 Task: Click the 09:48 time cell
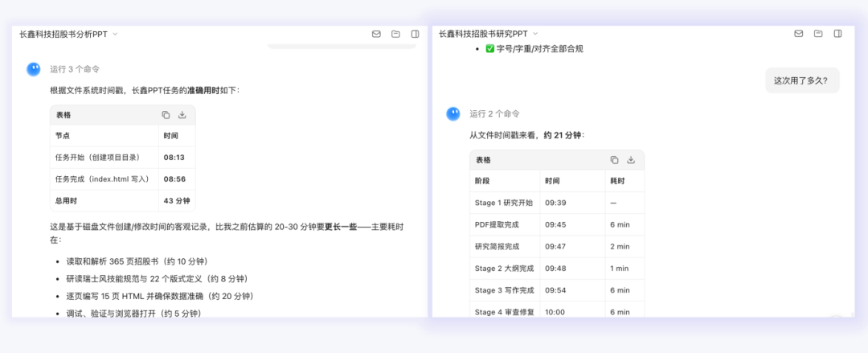click(573, 269)
